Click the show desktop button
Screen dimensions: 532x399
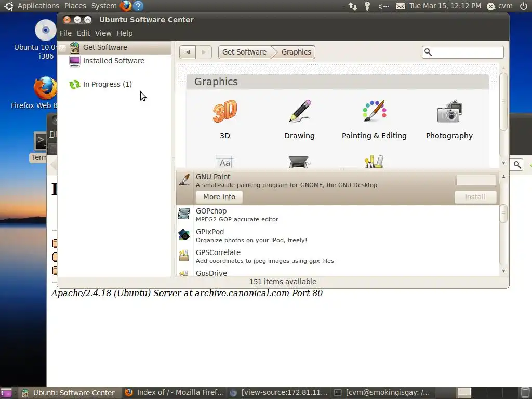pyautogui.click(x=6, y=393)
